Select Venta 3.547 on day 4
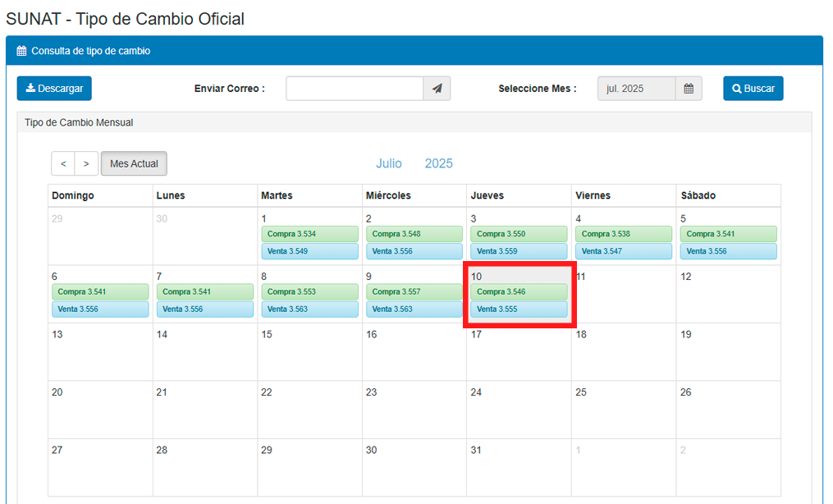This screenshot has width=833, height=504. click(x=624, y=251)
